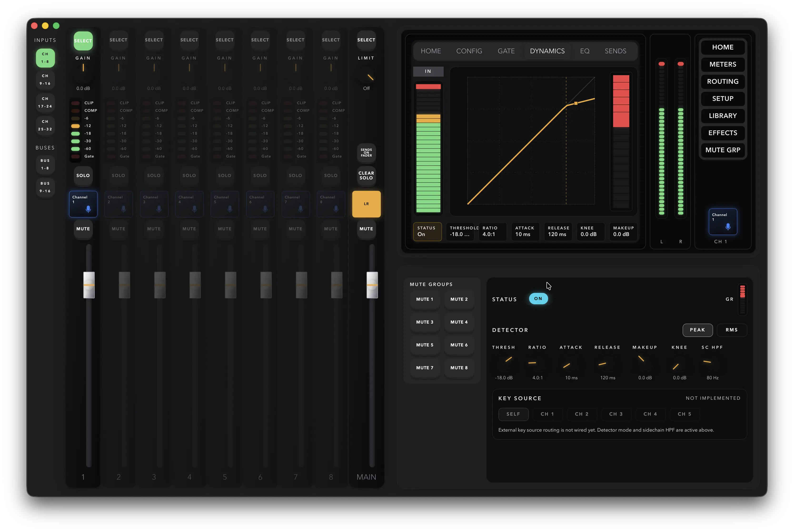Click the channel 5 fader handle
This screenshot has height=532, width=794.
click(x=230, y=285)
